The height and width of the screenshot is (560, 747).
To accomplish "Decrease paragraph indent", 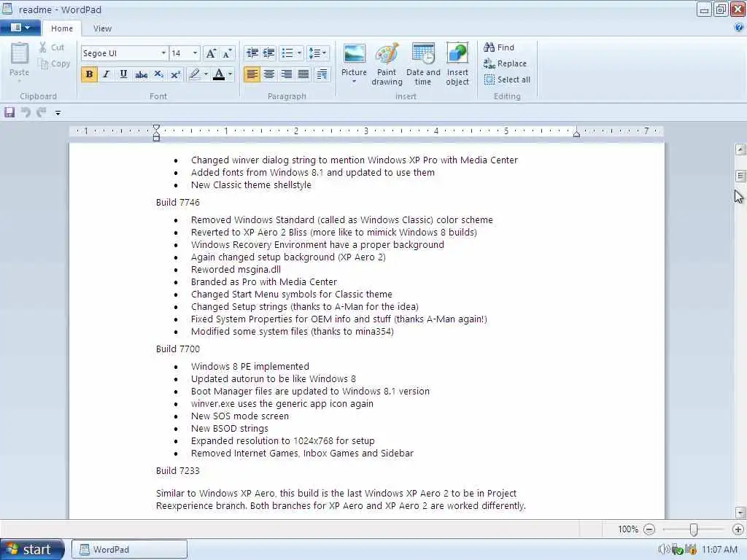I will [252, 53].
